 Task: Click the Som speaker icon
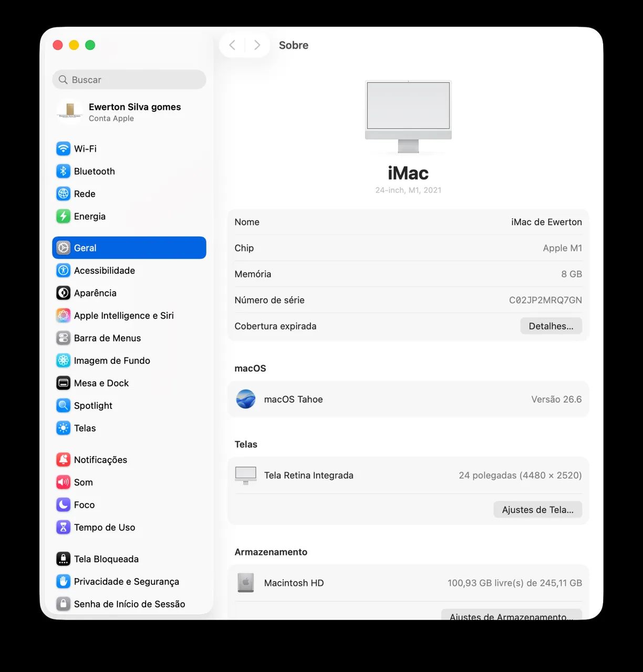(x=63, y=482)
